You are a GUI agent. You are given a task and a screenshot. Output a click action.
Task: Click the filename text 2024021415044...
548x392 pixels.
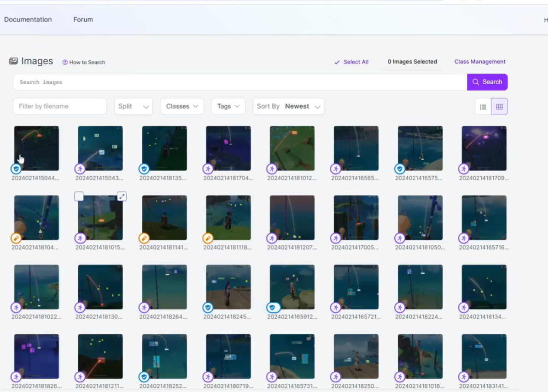tap(35, 178)
